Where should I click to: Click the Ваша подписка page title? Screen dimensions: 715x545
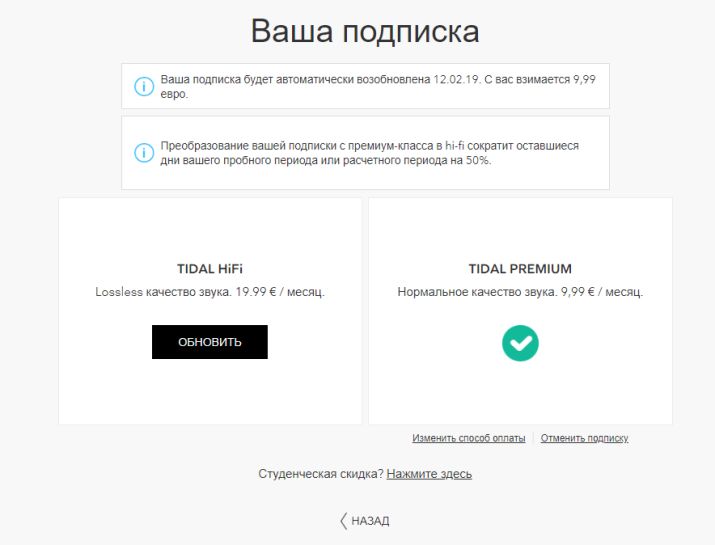pos(365,31)
